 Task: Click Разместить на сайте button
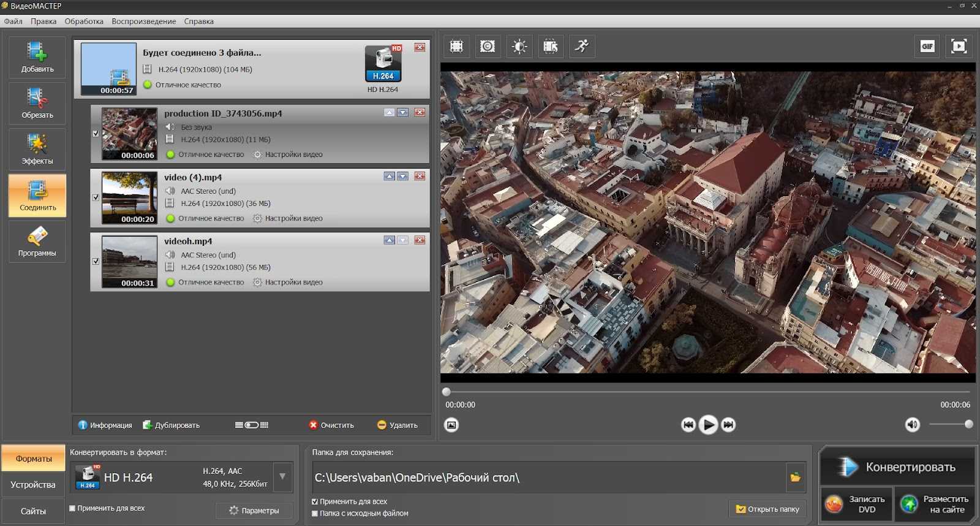coord(935,504)
